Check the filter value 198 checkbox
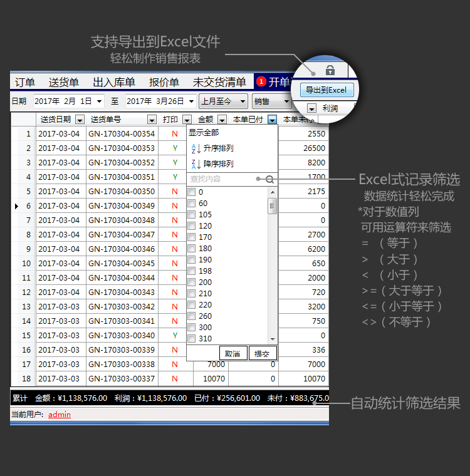Screen dimensions: 470x476 [x=192, y=271]
